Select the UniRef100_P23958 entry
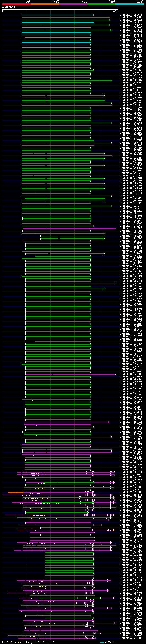Image resolution: width=146 pixels, height=644 pixels. pyautogui.click(x=131, y=259)
